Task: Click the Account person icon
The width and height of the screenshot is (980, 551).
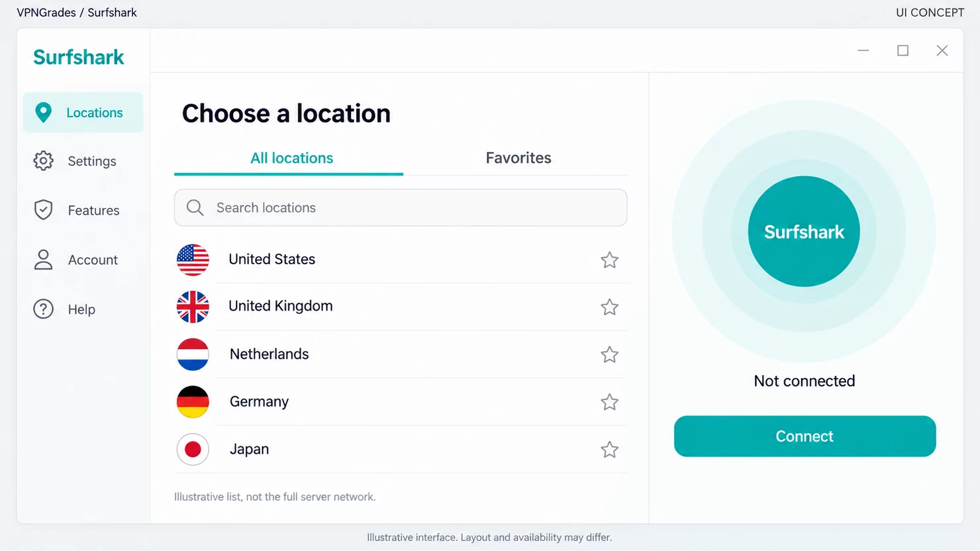Action: (43, 260)
